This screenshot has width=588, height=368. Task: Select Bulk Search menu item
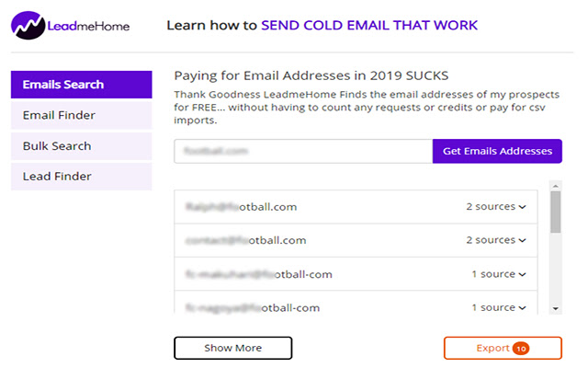(82, 146)
